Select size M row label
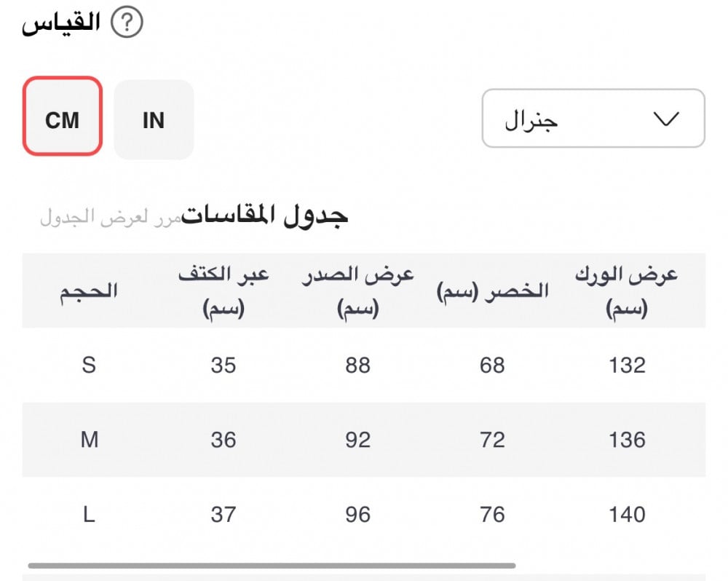 (89, 439)
